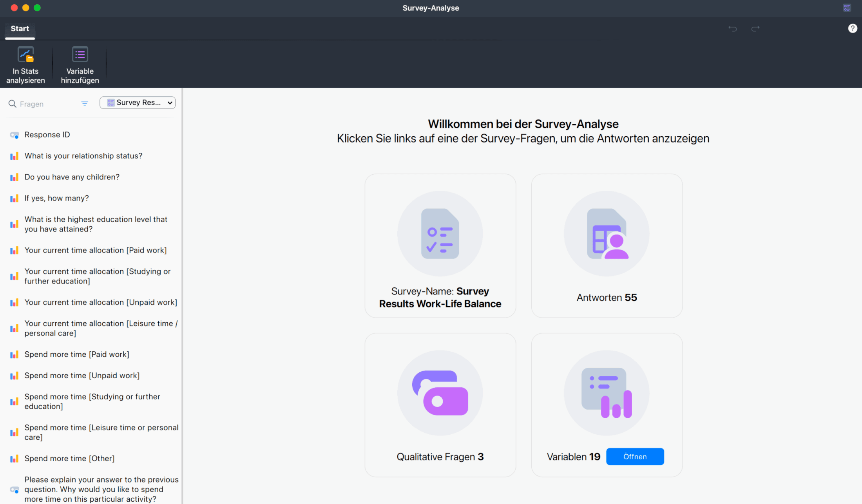Click the redo arrow in the toolbar
This screenshot has height=504, width=862.
[755, 28]
